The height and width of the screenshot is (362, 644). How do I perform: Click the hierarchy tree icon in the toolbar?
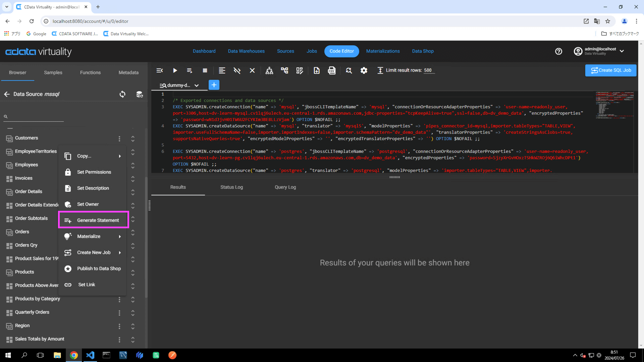[269, 70]
